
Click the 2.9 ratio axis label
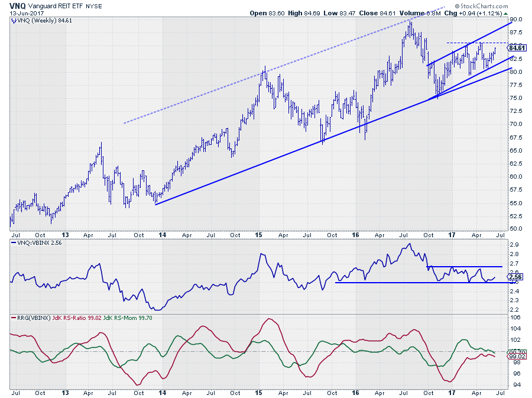(x=514, y=245)
